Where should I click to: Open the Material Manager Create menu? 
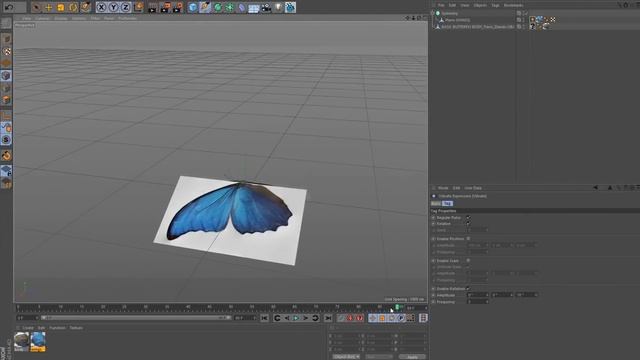pos(28,328)
